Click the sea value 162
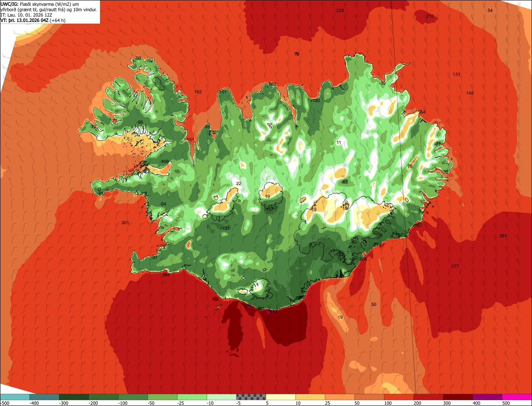Image resolution: width=532 pixels, height=406 pixels. tap(198, 92)
